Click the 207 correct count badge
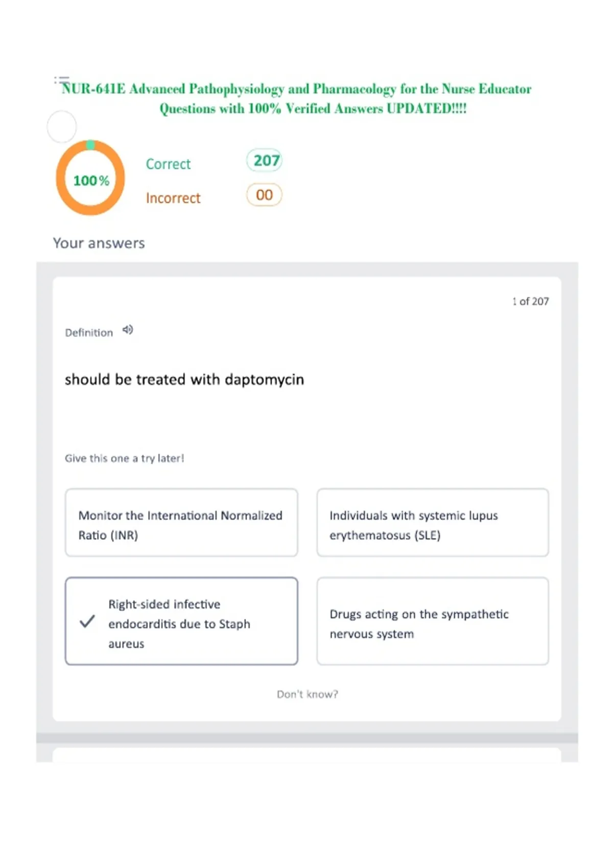The width and height of the screenshot is (613, 868). point(265,160)
